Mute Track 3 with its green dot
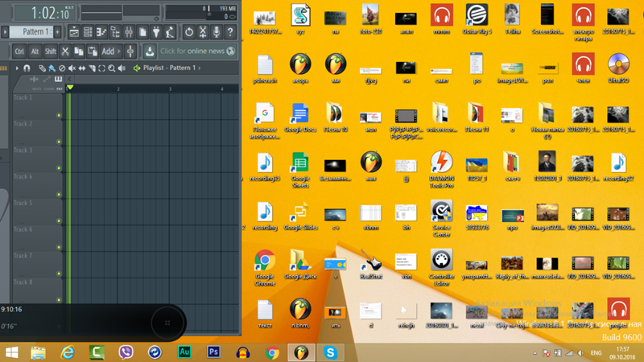The image size is (644, 362). [59, 168]
